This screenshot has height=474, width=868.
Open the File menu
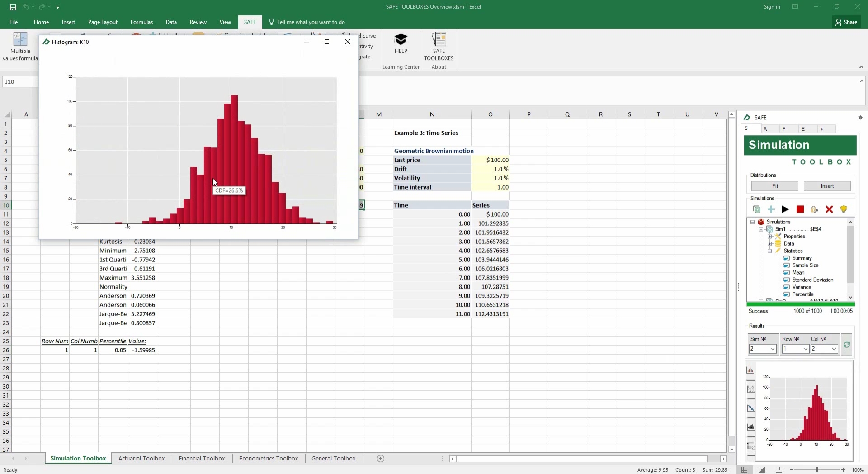pos(14,22)
